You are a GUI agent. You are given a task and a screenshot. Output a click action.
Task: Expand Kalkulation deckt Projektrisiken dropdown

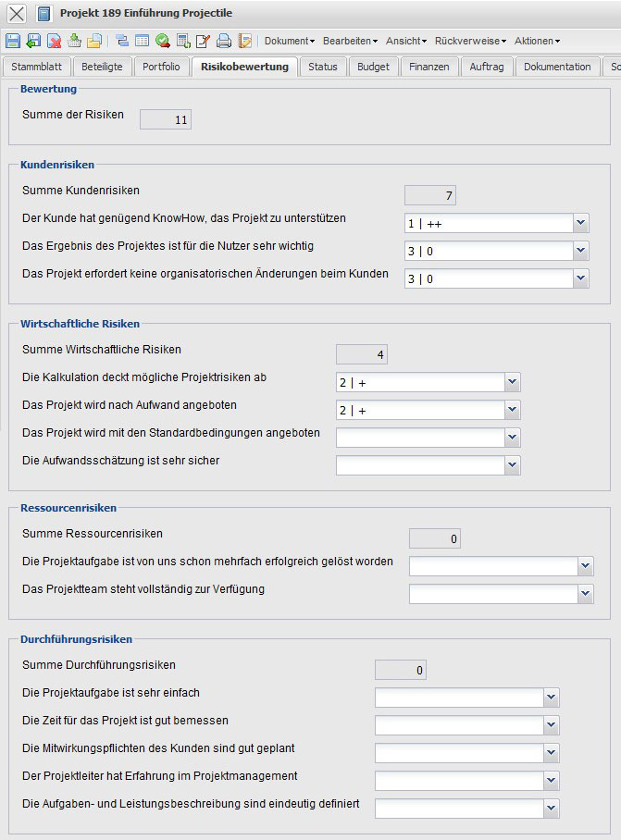pyautogui.click(x=512, y=382)
